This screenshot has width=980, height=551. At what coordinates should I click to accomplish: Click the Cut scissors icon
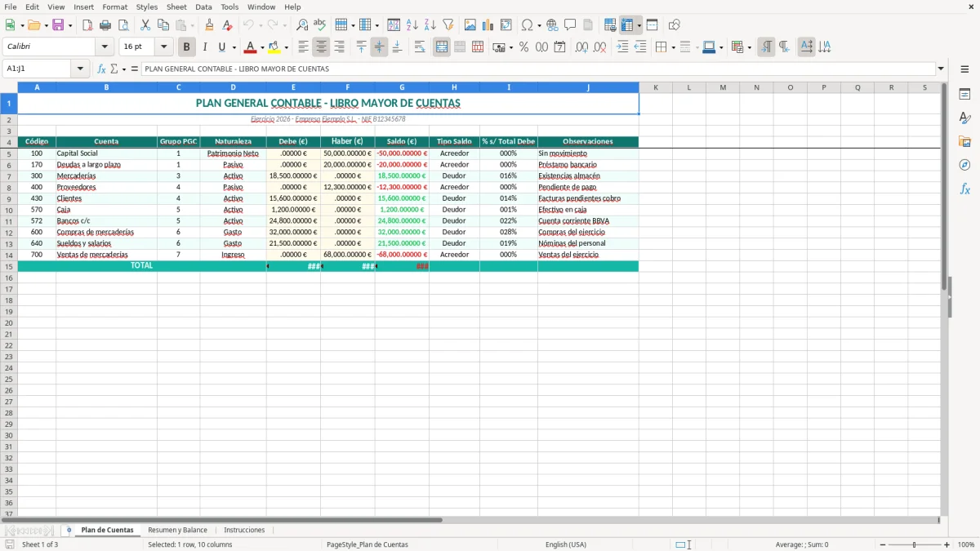pyautogui.click(x=145, y=25)
